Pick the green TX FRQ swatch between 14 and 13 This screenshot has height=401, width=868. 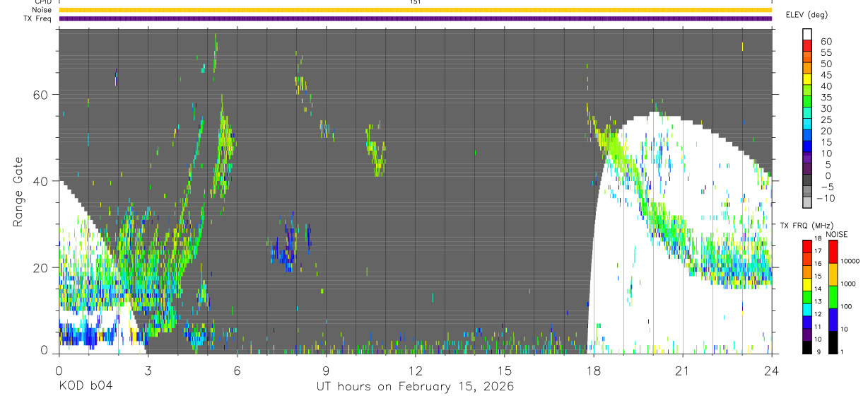pos(807,296)
